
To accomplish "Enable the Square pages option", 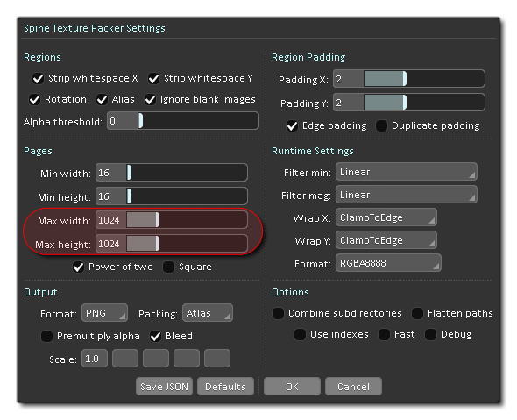I will 169,267.
